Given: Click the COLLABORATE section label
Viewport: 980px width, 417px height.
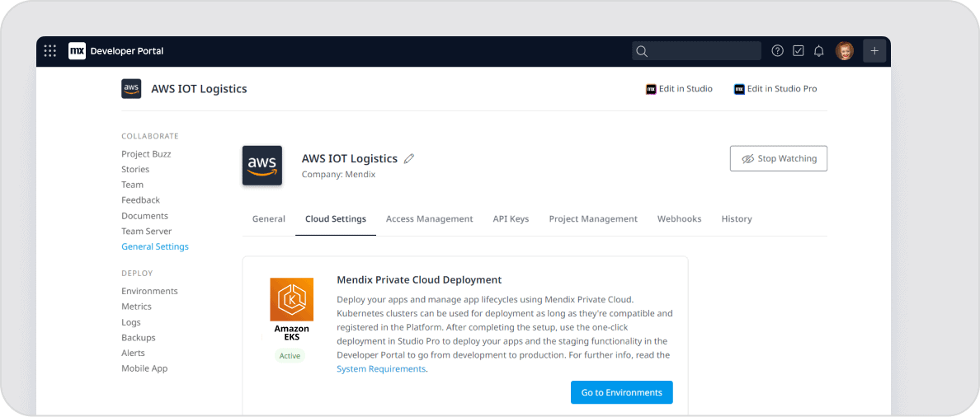Looking at the screenshot, I should (150, 136).
